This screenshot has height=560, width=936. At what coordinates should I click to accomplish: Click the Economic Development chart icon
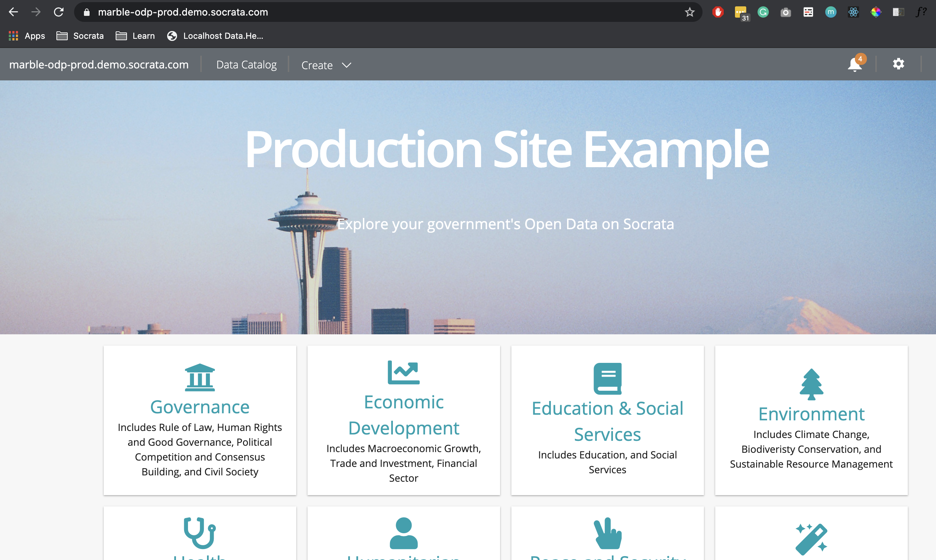[x=403, y=372]
